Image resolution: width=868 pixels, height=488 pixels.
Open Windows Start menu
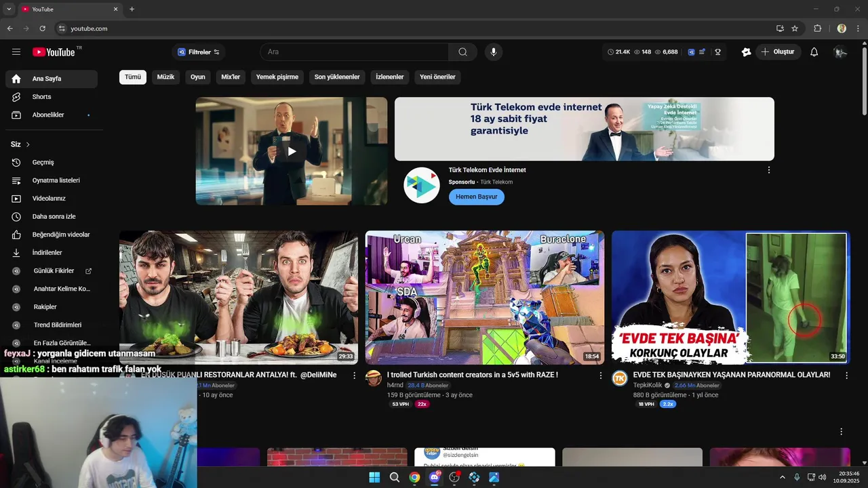click(374, 477)
